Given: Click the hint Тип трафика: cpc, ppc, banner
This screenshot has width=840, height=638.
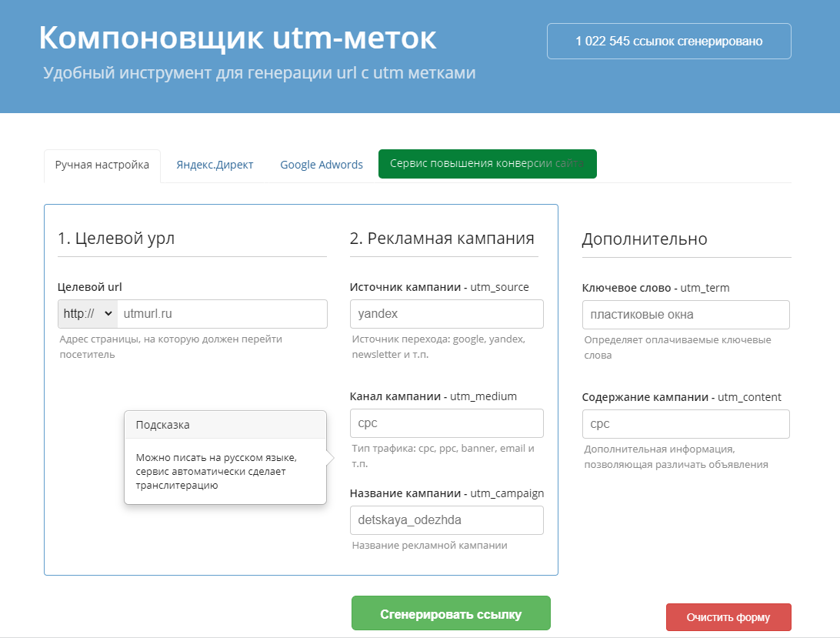Looking at the screenshot, I should (443, 456).
